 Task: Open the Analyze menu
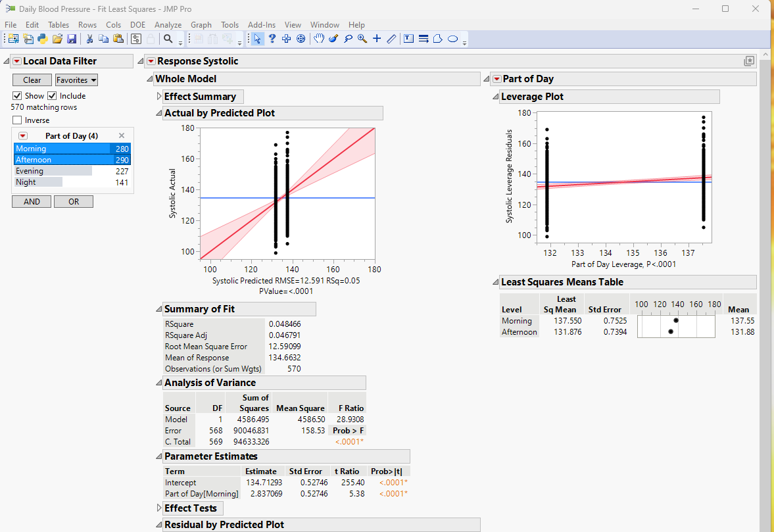(x=168, y=24)
